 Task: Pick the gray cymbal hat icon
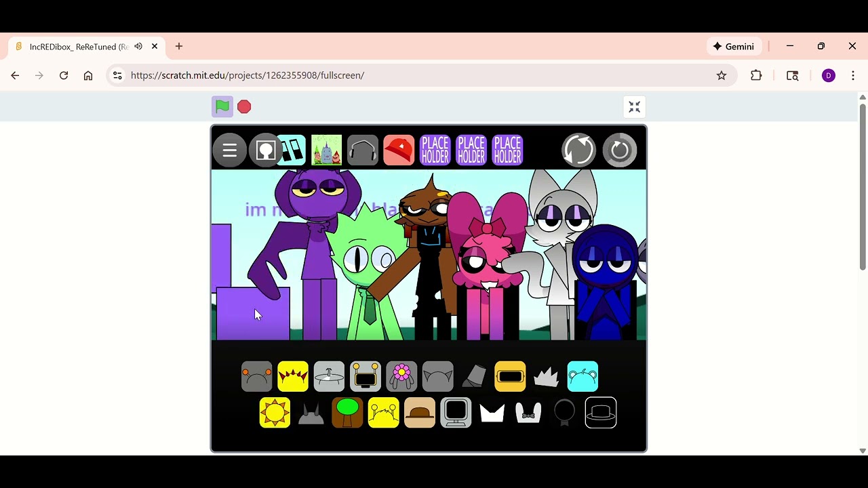329,376
